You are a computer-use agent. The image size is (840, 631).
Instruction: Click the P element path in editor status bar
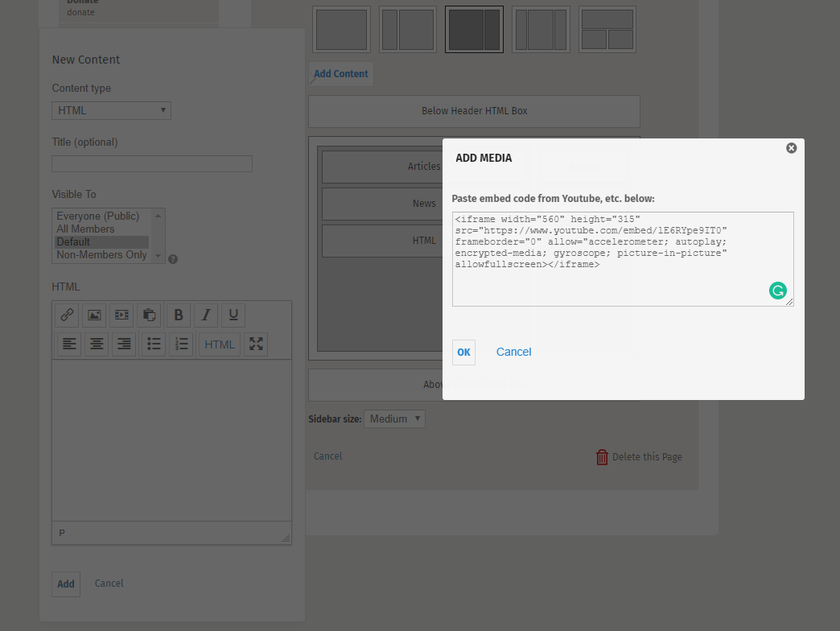[x=62, y=533]
